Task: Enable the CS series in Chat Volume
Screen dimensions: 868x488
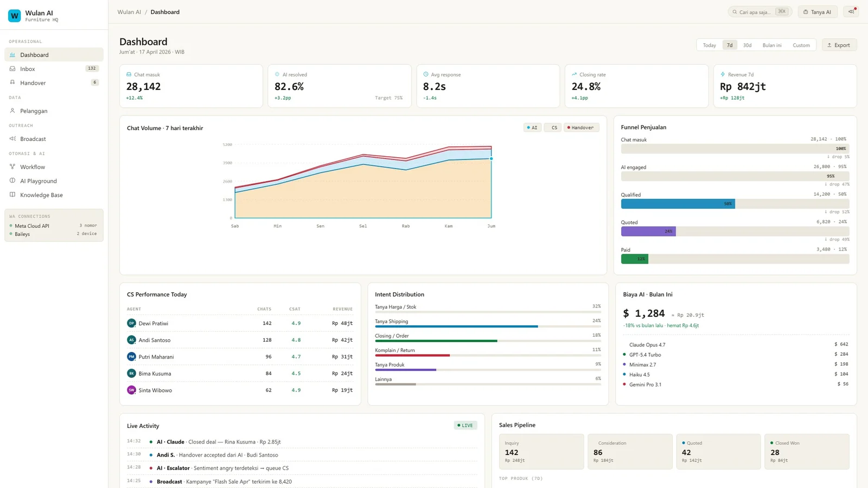Action: point(553,127)
